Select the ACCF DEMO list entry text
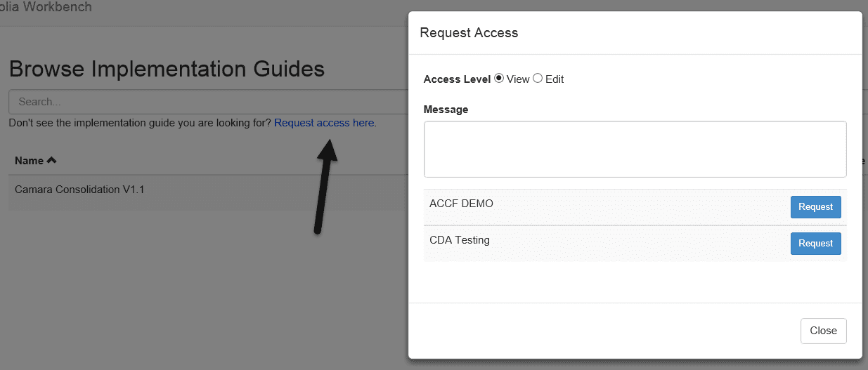 pyautogui.click(x=461, y=204)
